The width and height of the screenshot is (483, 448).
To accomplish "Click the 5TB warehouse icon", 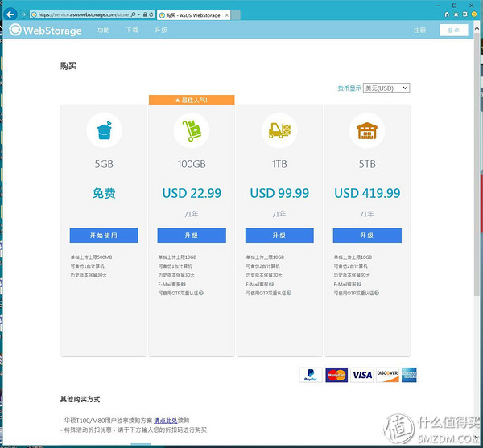I will point(367,130).
